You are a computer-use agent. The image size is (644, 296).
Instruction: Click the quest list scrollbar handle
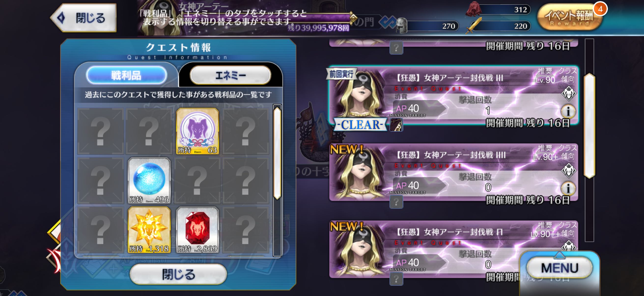(x=589, y=126)
